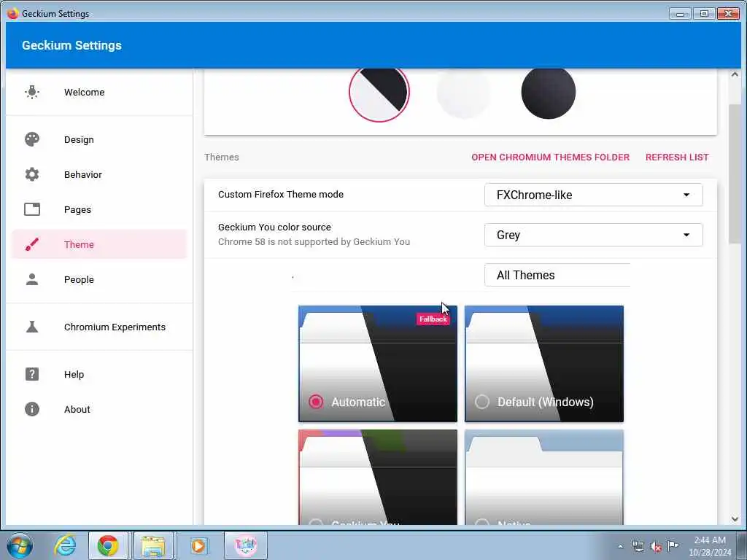Click the Geckium Settings taskbar icon
747x560 pixels.
click(245, 545)
